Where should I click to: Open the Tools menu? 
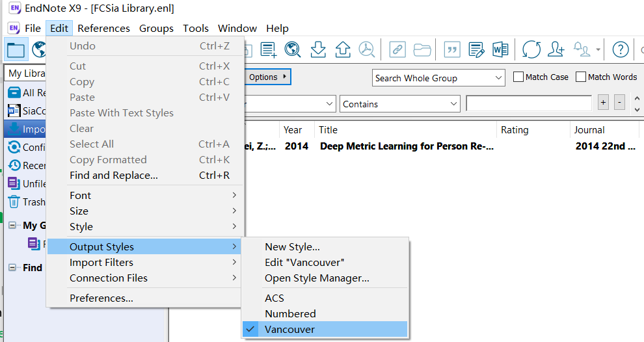tap(196, 29)
